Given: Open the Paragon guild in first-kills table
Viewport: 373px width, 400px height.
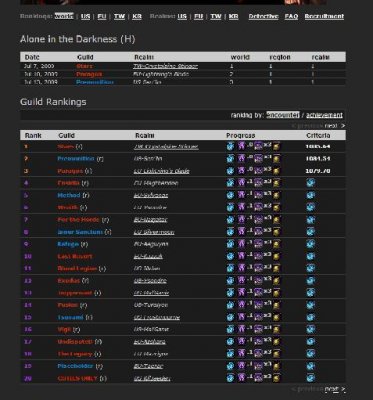Looking at the screenshot, I should pyautogui.click(x=89, y=74).
